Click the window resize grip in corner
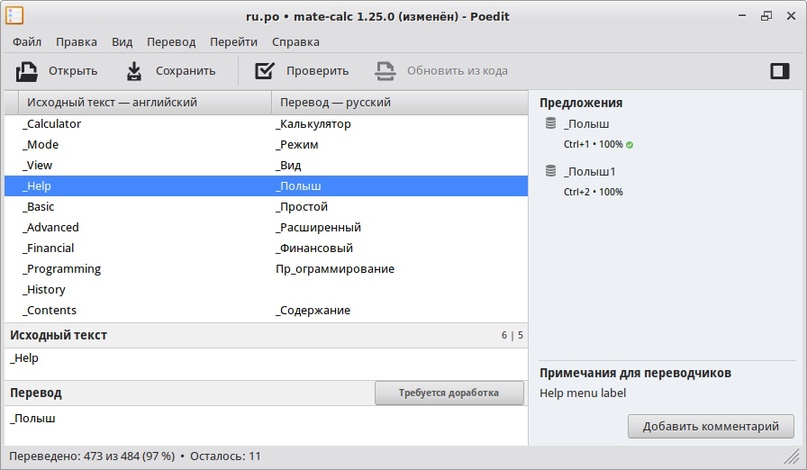 [x=791, y=456]
